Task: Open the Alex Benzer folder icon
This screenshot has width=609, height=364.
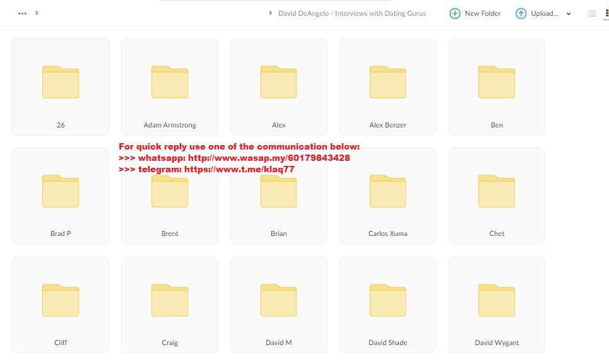Action: click(387, 82)
